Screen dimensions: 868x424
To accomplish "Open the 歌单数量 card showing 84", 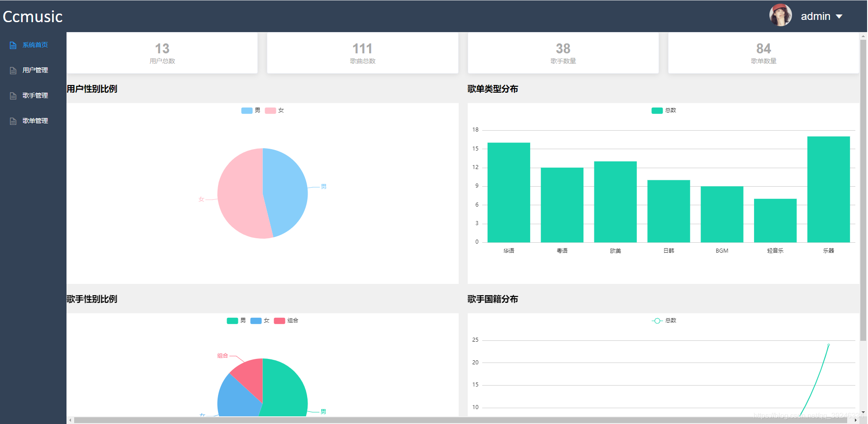I will click(x=764, y=53).
